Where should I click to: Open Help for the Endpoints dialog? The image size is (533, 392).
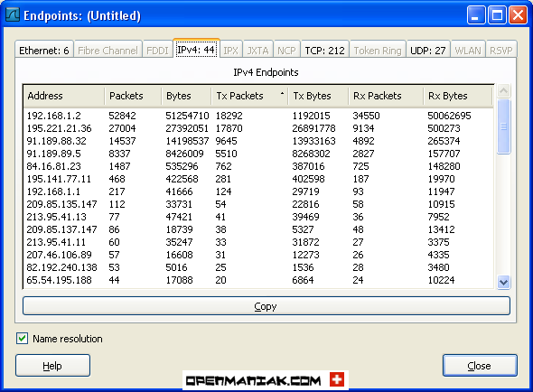[x=52, y=366]
